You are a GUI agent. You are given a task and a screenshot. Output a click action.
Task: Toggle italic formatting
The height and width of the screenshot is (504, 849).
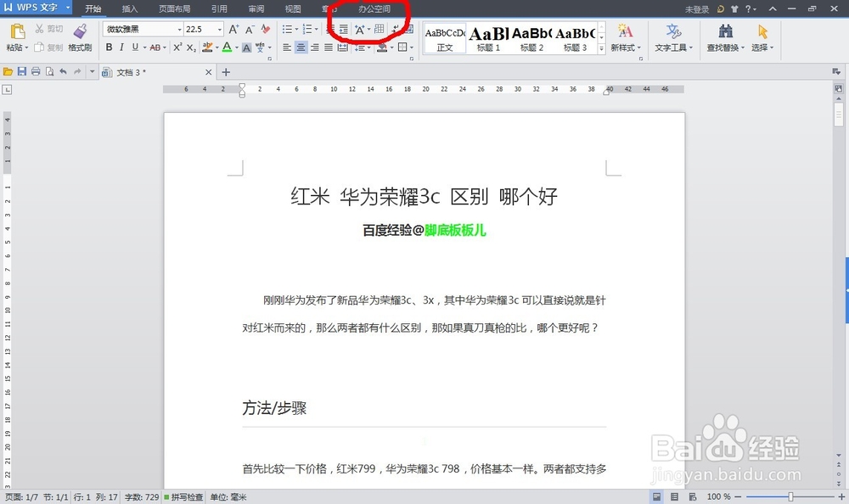[121, 47]
